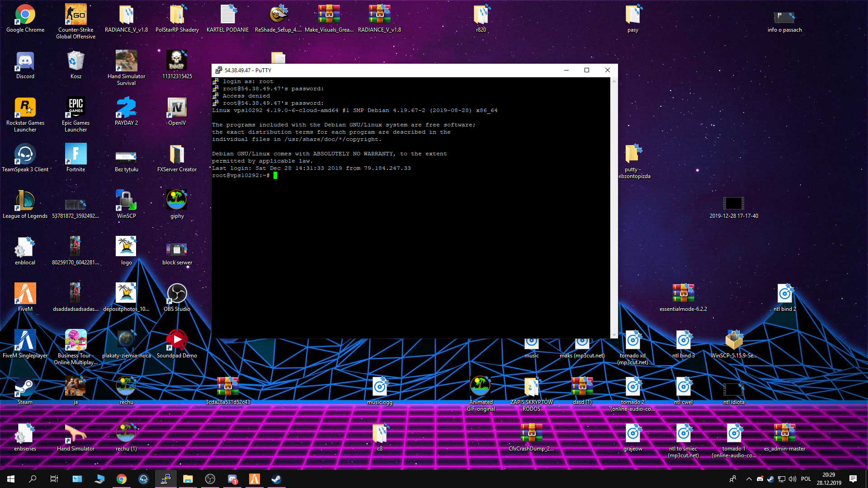868x488 pixels.
Task: Click PuTTY in the taskbar
Action: coord(165,479)
